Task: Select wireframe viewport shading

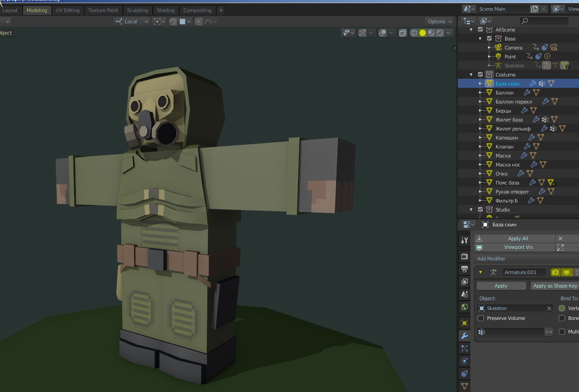Action: point(414,33)
